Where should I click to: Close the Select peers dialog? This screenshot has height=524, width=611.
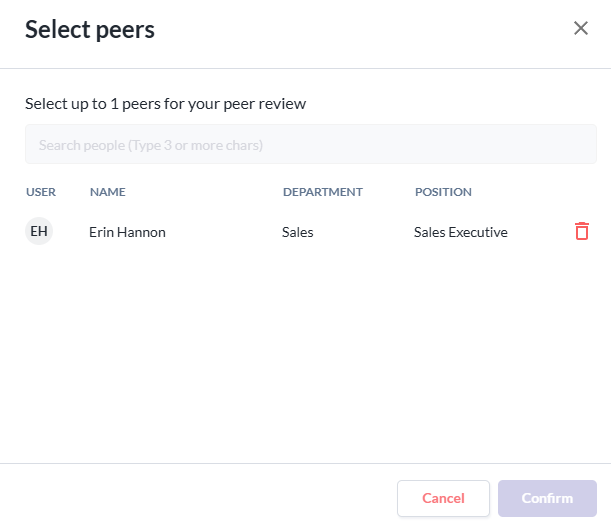(x=581, y=28)
